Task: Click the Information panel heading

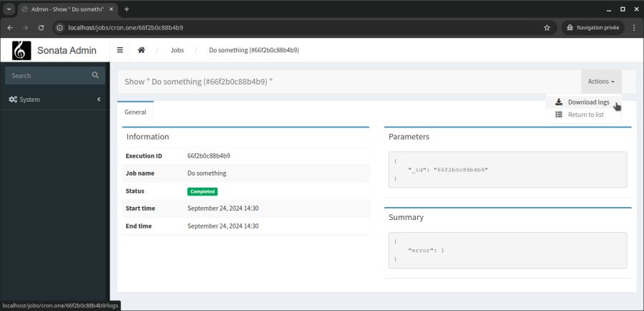Action: point(147,137)
